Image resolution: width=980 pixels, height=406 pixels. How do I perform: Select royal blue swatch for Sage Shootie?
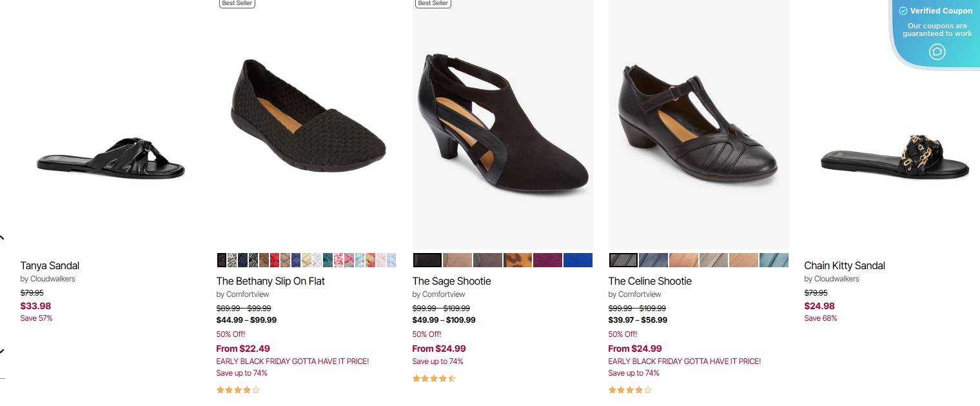(x=578, y=260)
